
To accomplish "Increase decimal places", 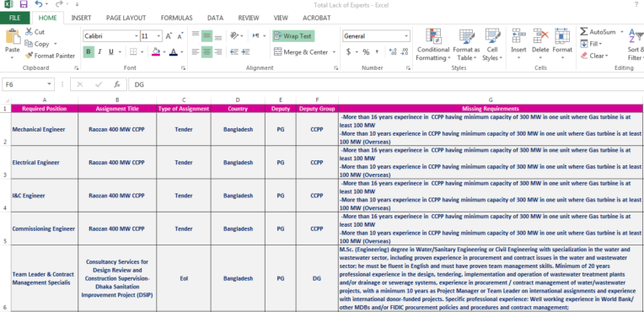I will point(393,51).
